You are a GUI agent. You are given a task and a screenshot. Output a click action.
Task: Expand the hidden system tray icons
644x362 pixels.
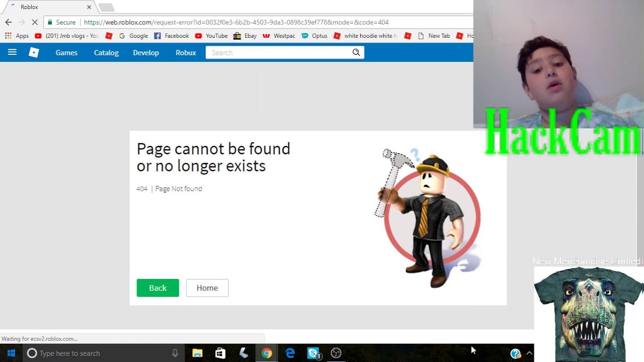(529, 353)
